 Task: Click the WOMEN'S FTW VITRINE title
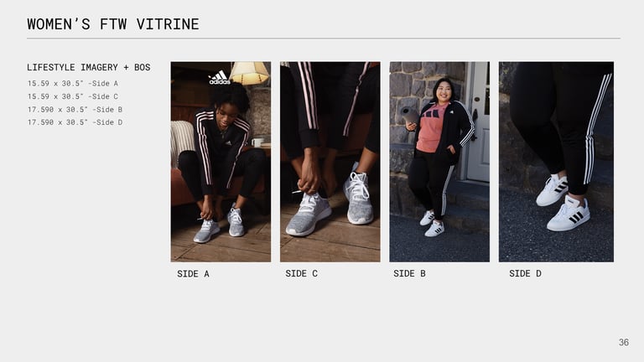click(x=113, y=24)
